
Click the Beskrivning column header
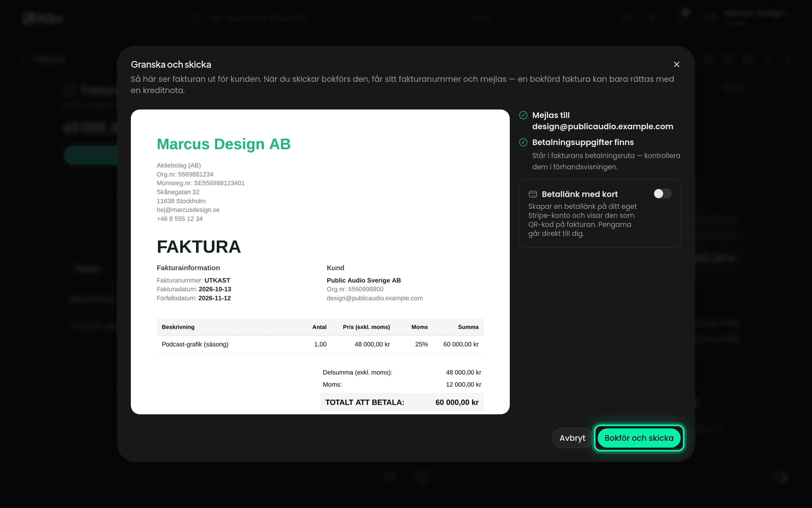coord(178,327)
